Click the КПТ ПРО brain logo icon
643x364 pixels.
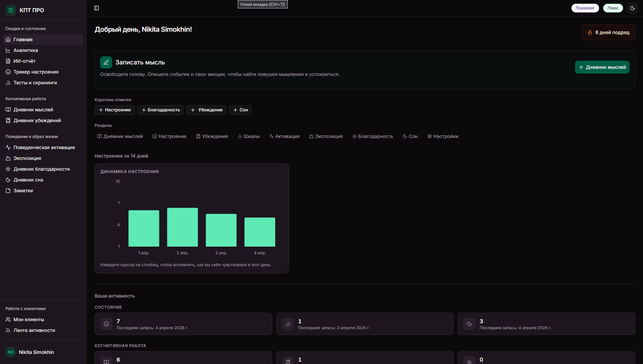(11, 10)
